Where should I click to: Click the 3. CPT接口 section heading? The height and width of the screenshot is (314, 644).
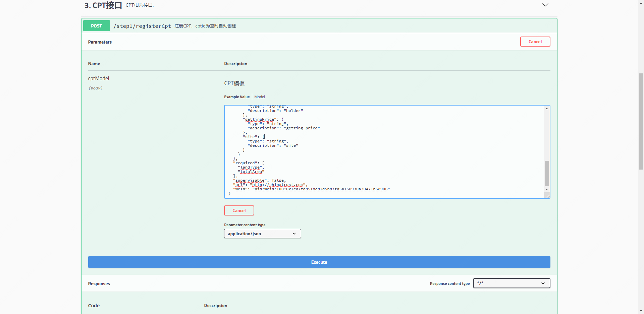pos(103,5)
